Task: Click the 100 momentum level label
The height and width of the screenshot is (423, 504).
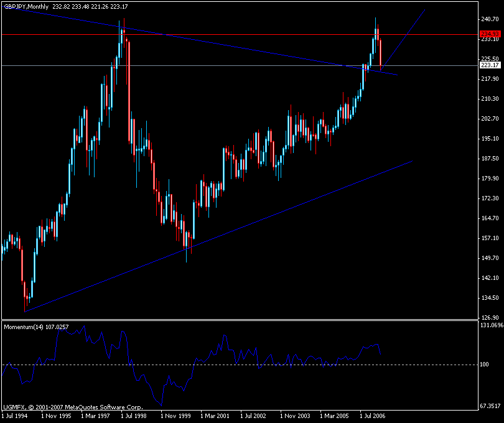Action: 484,365
